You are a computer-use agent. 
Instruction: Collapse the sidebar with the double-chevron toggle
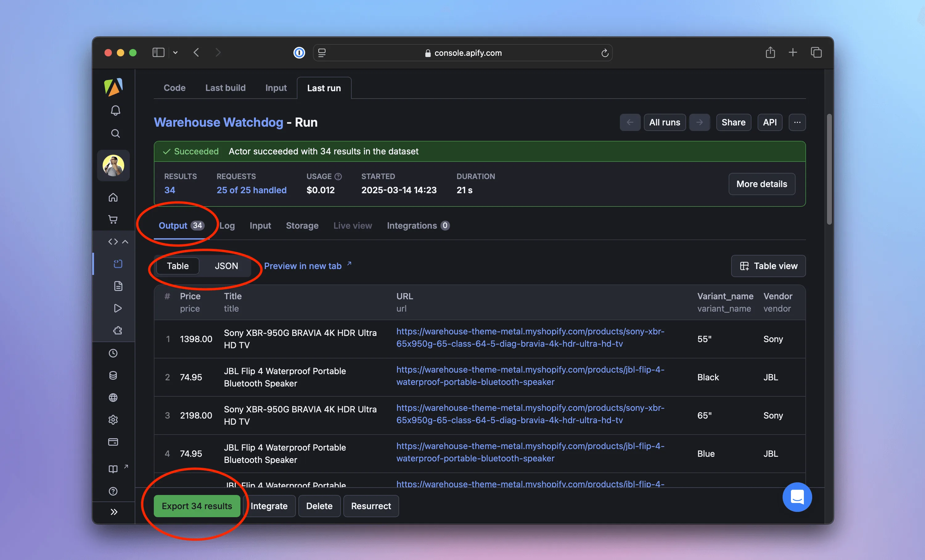point(114,512)
